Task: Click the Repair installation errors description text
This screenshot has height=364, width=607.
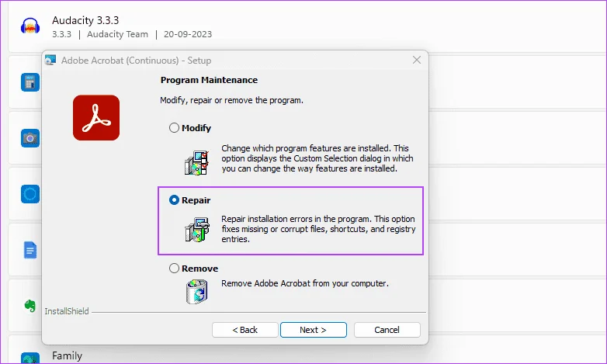Action: (x=318, y=229)
